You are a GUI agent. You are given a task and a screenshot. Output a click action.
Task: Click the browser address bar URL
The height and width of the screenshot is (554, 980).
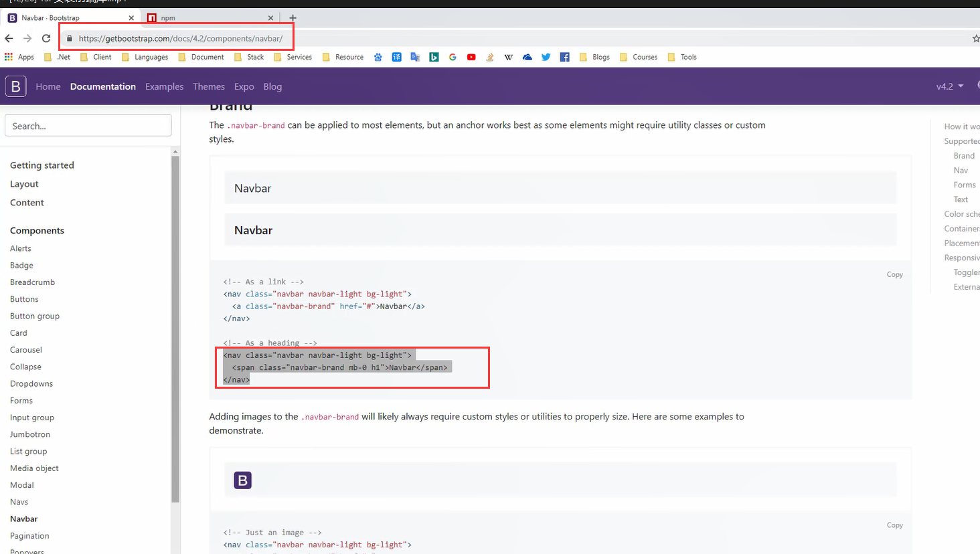[180, 38]
